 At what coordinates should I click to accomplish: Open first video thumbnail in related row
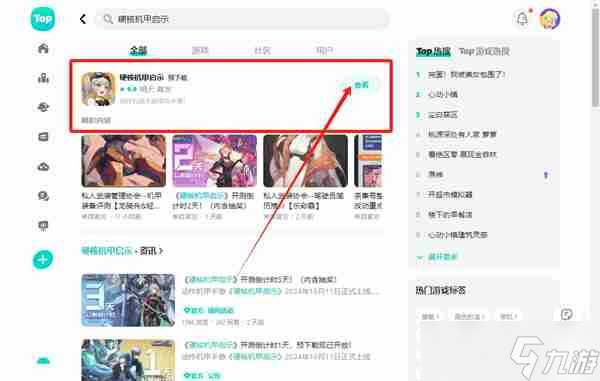124,161
